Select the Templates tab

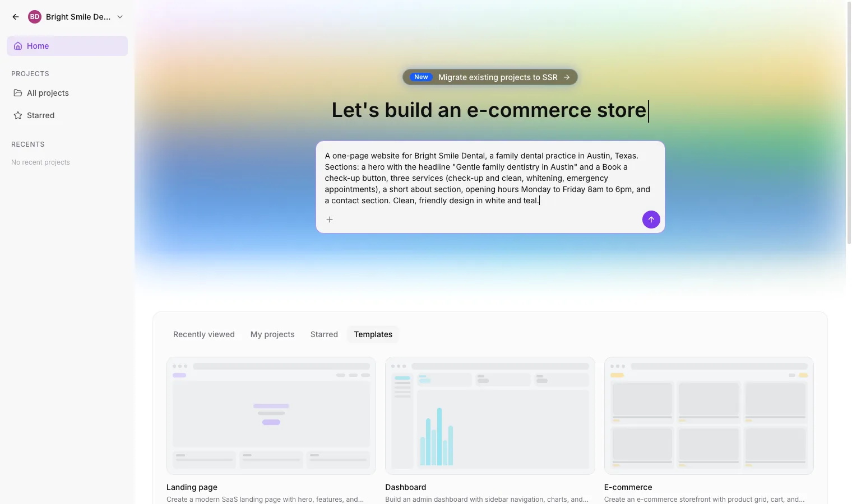373,334
